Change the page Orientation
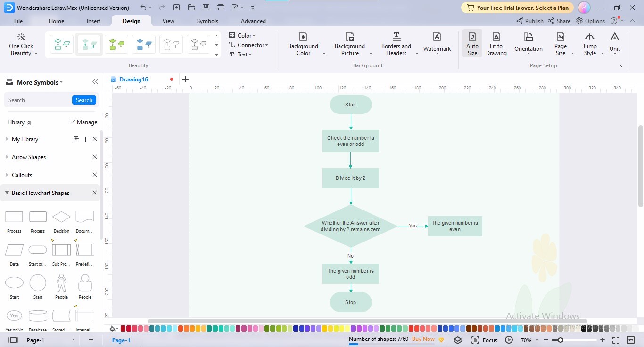Image resolution: width=644 pixels, height=347 pixels. pos(528,45)
